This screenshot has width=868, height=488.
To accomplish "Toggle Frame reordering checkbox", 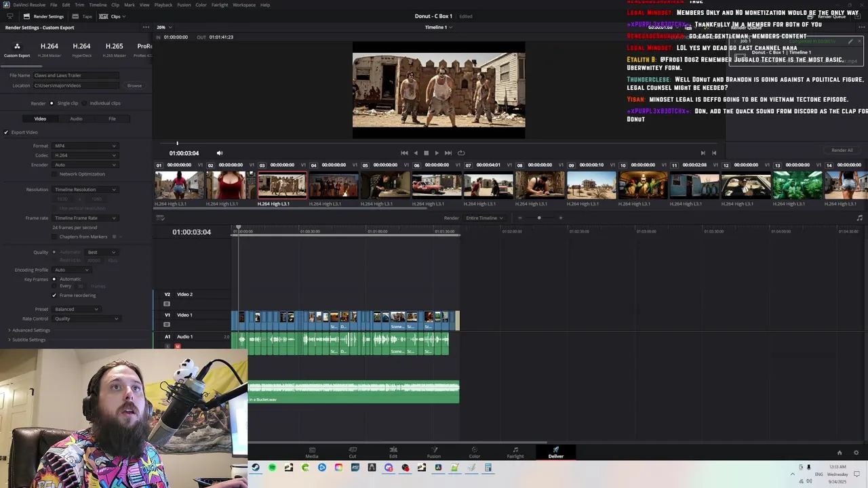I will click(x=54, y=296).
